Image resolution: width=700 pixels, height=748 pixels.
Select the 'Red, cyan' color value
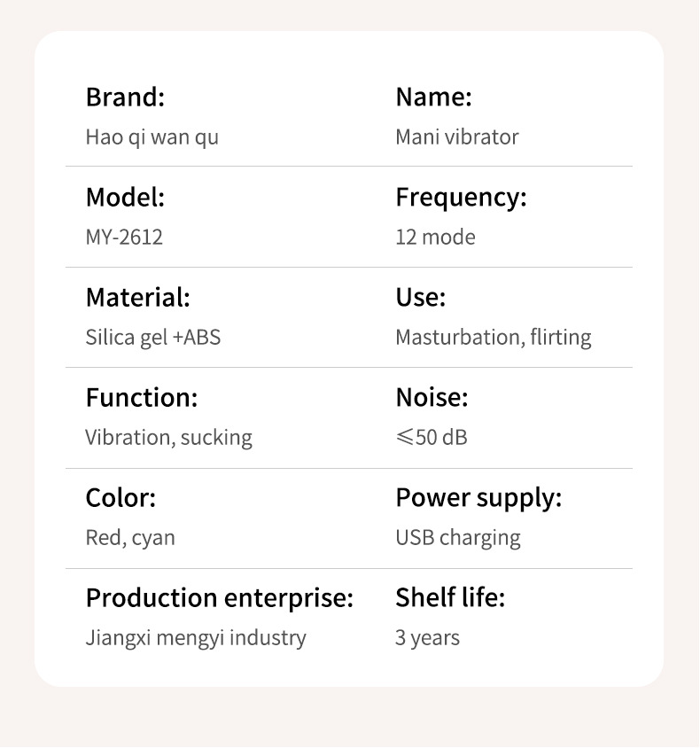coord(130,538)
